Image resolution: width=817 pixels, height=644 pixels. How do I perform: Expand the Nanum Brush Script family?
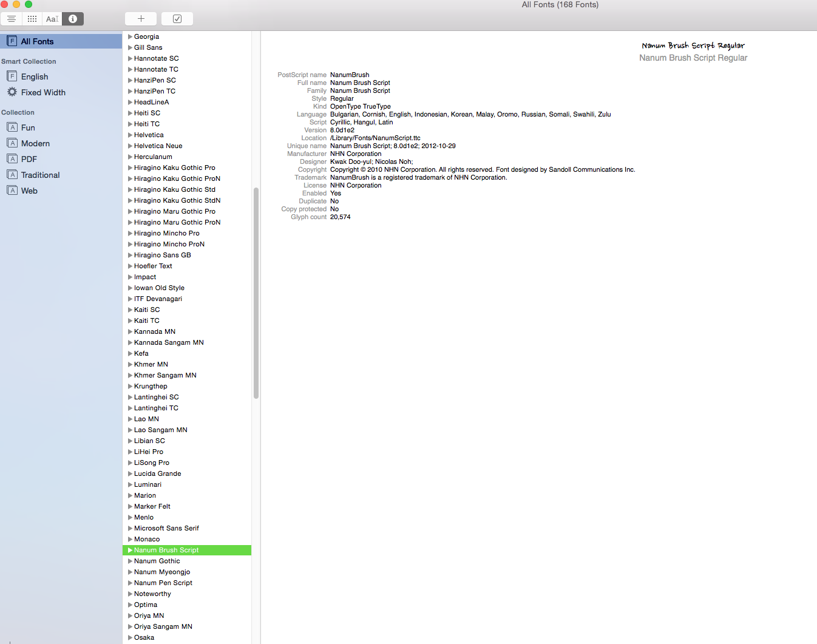pyautogui.click(x=130, y=550)
